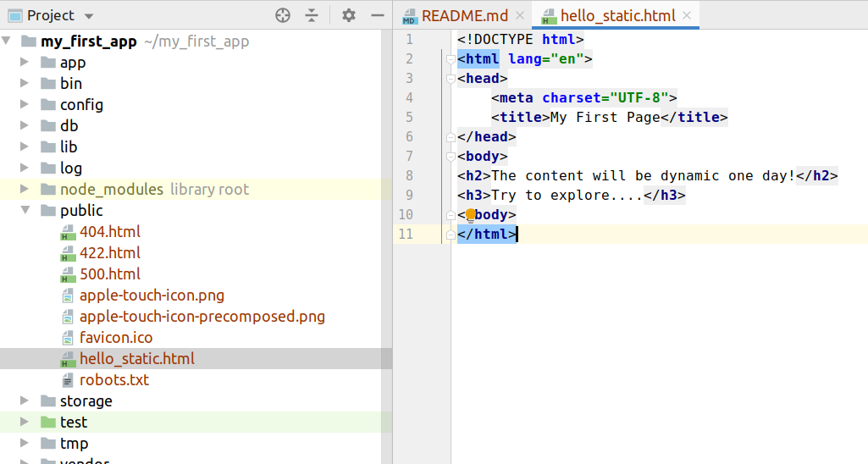This screenshot has height=464, width=868.
Task: Switch to the README.md tab
Action: [464, 15]
